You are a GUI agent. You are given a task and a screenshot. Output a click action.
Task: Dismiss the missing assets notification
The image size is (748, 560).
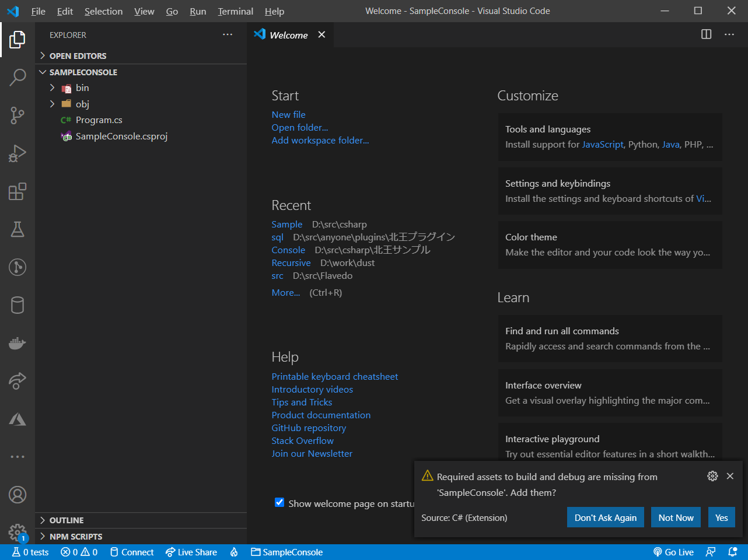click(x=730, y=476)
